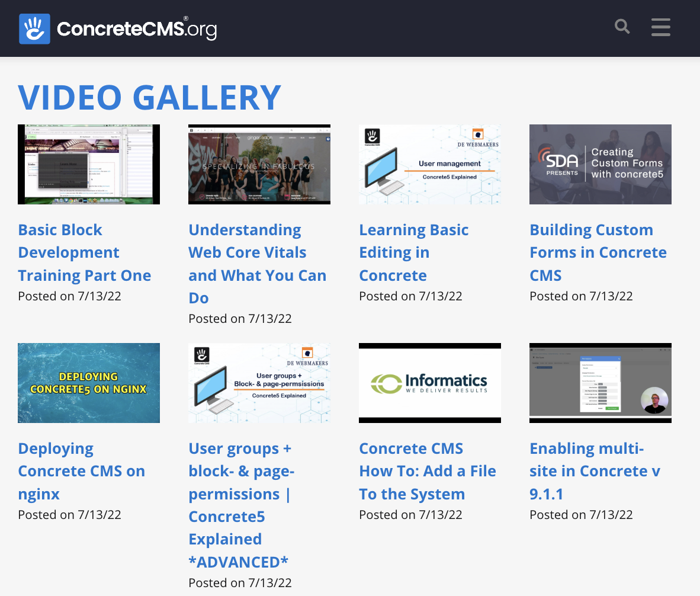The width and height of the screenshot is (700, 596).
Task: Click the ConcreteCMS.org site name text
Action: coord(137,28)
